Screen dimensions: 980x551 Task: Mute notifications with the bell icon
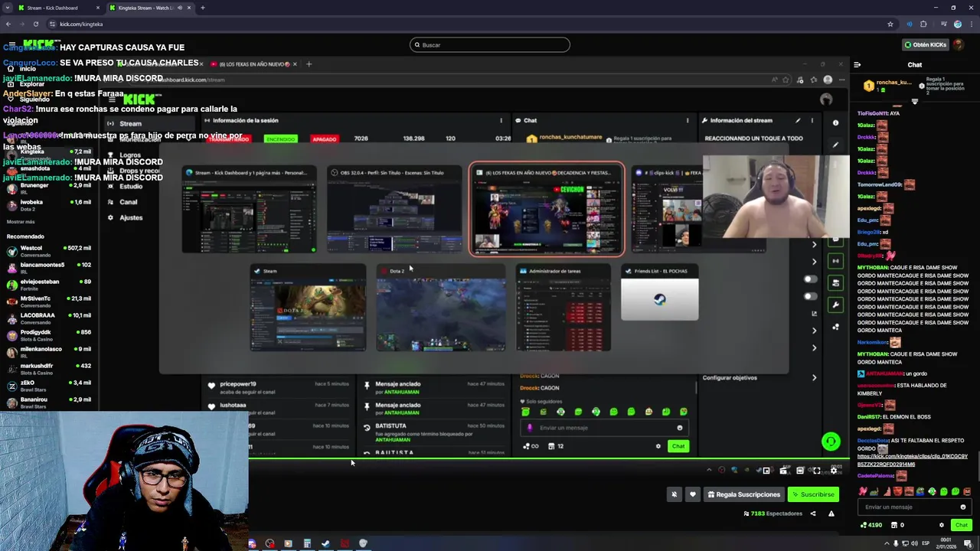point(675,494)
